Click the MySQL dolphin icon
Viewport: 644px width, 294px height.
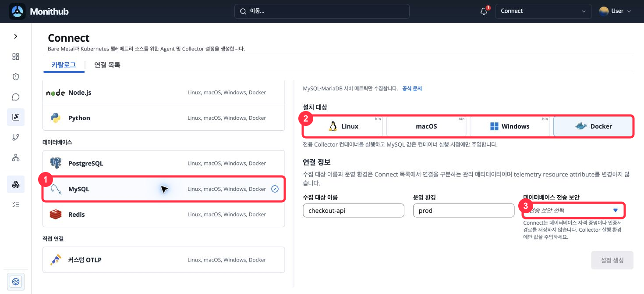[x=55, y=189]
